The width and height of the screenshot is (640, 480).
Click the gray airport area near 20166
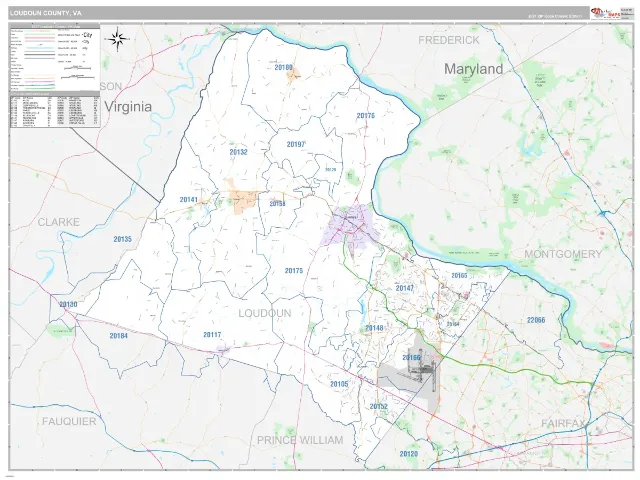coord(409,373)
